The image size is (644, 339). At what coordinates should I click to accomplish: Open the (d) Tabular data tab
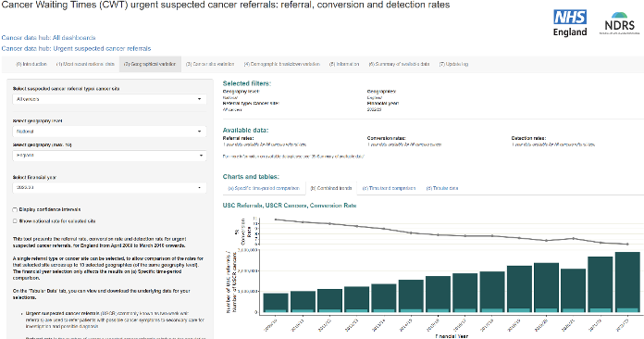pos(442,188)
